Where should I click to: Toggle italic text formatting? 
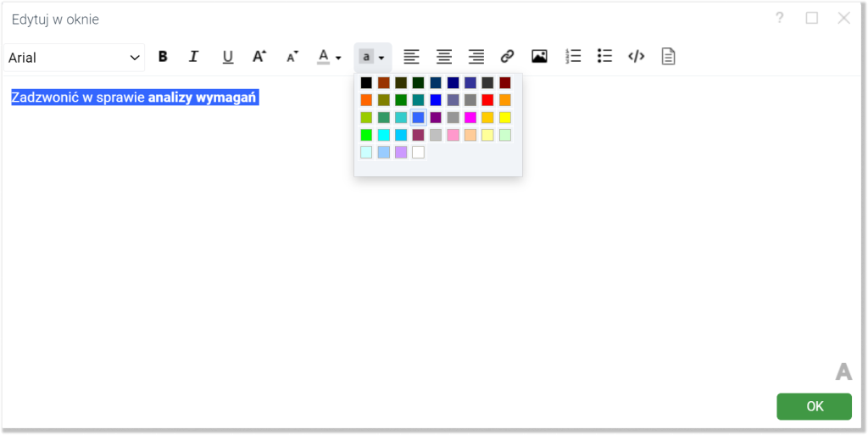(193, 57)
